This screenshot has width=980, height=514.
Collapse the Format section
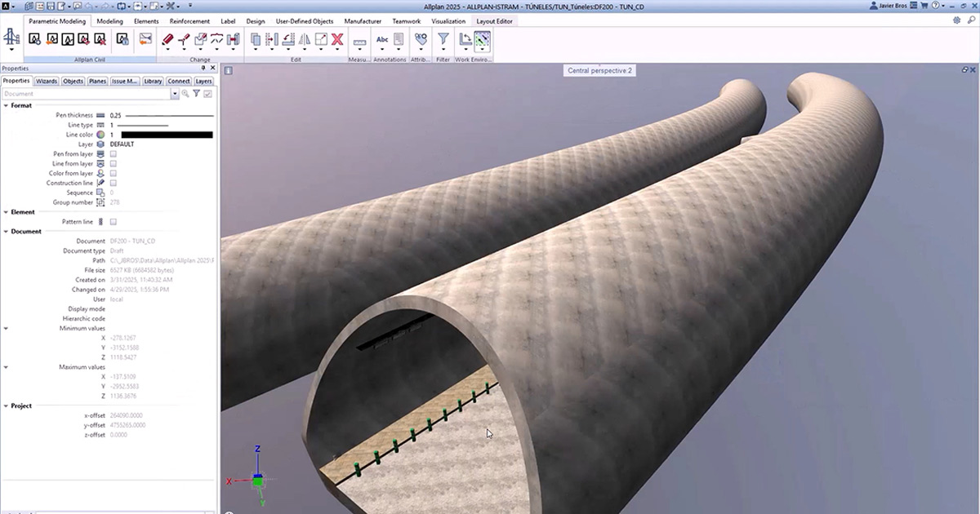[x=7, y=105]
